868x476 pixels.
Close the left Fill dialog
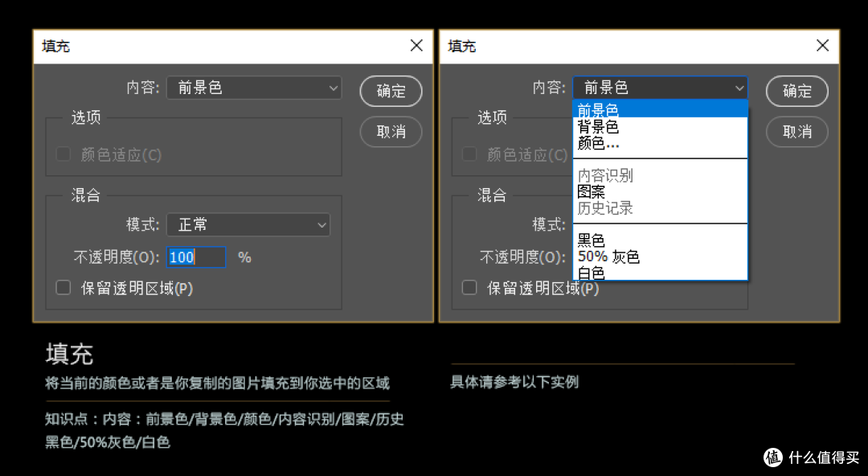(416, 45)
